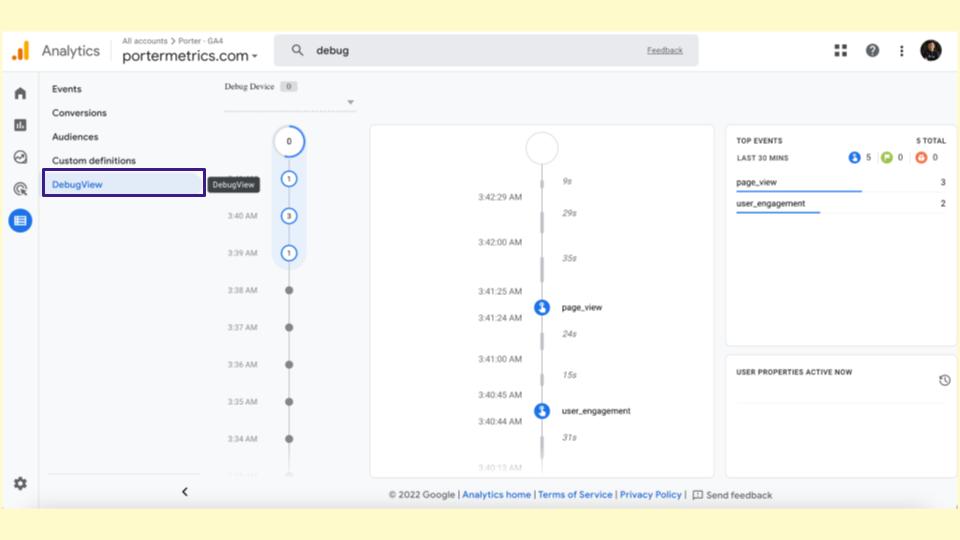Viewport: 960px width, 540px height.
Task: Open Custom definitions in the Configure menu
Action: pyautogui.click(x=94, y=160)
